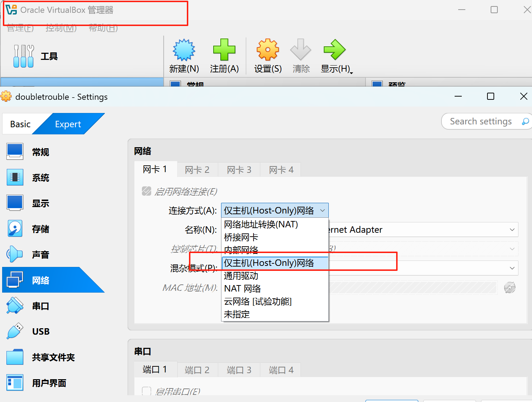Choose Cloud Network (云网络) experimental option
The image size is (532, 402).
click(x=275, y=301)
